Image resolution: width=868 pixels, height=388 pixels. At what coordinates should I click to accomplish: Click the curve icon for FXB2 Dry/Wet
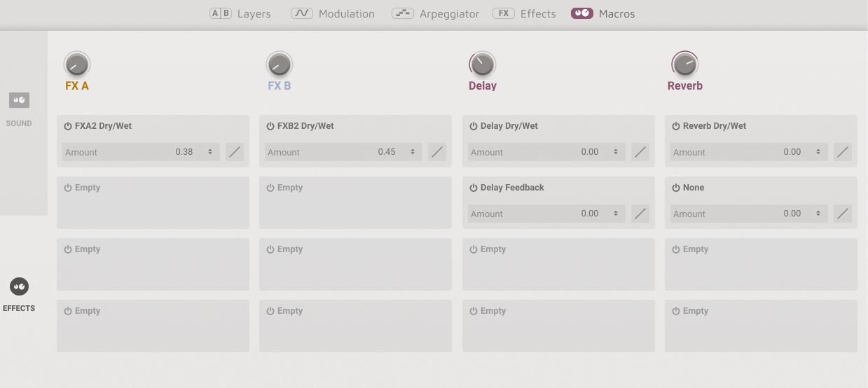click(437, 152)
